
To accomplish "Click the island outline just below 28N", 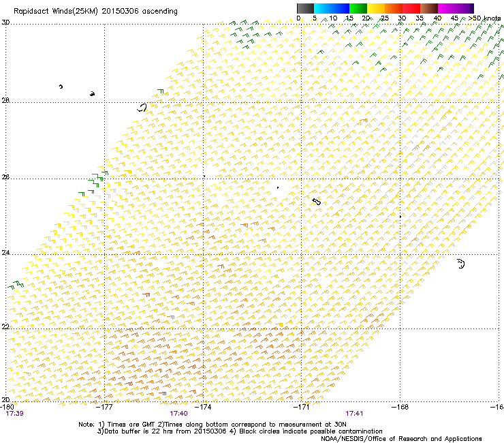I will click(142, 108).
